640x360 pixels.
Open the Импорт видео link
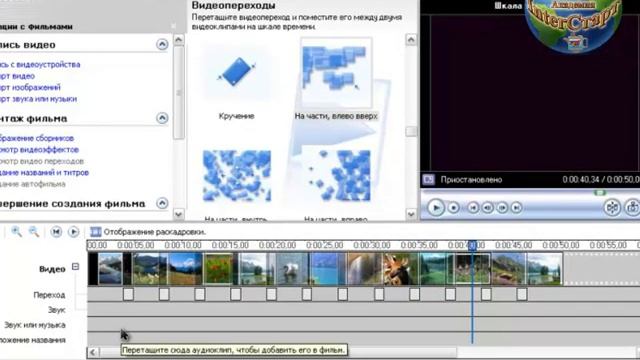tap(17, 76)
